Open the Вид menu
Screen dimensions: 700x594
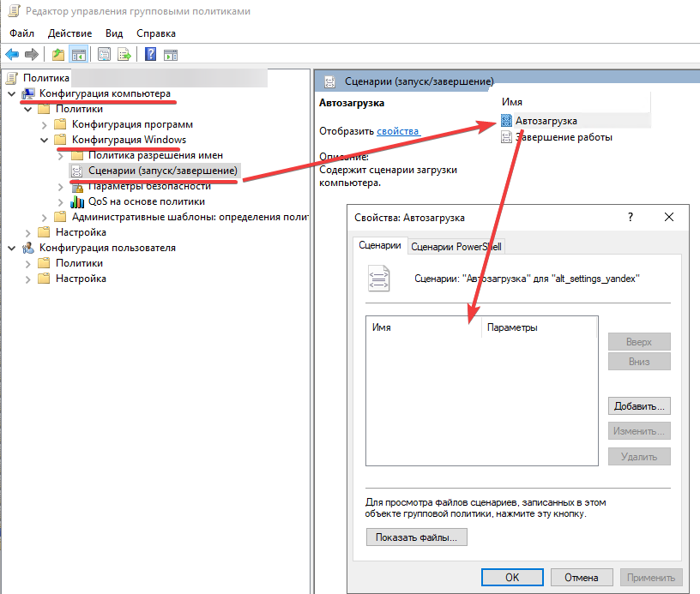114,33
